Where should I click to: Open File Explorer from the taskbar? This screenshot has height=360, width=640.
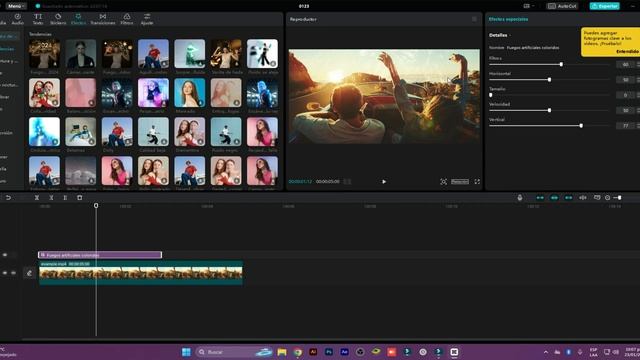[x=282, y=352]
